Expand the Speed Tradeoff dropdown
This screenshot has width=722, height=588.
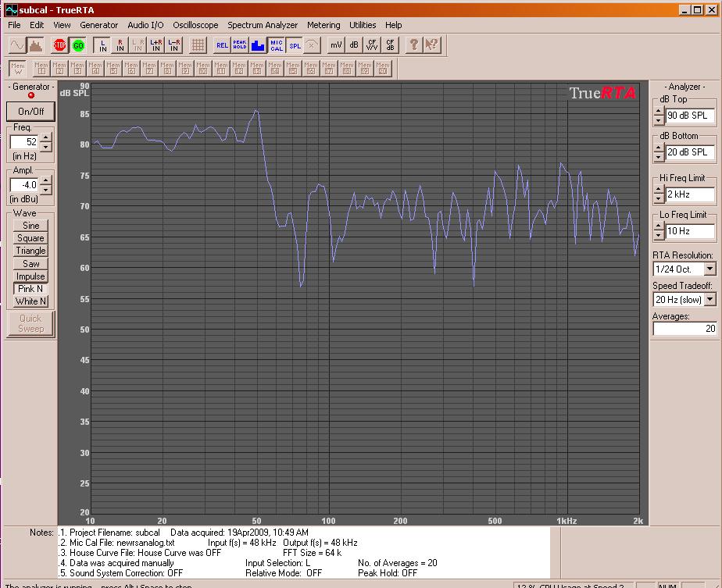[709, 300]
